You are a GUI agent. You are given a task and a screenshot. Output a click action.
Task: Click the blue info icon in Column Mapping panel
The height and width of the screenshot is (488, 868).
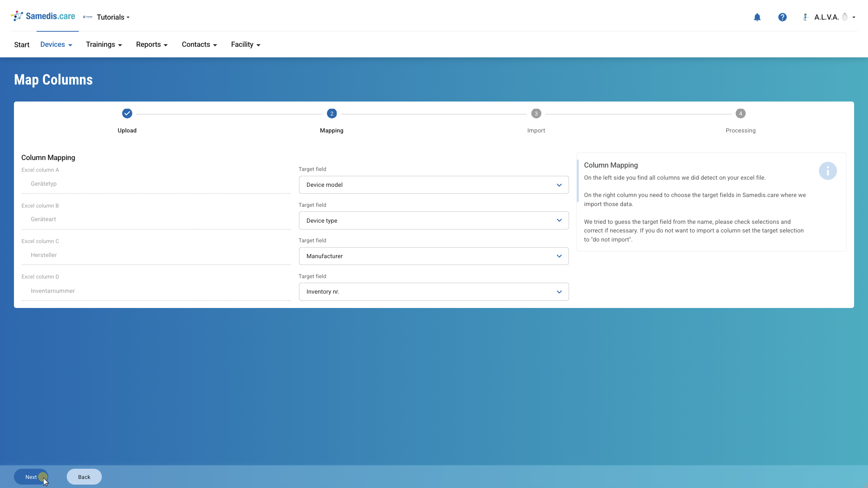[828, 171]
